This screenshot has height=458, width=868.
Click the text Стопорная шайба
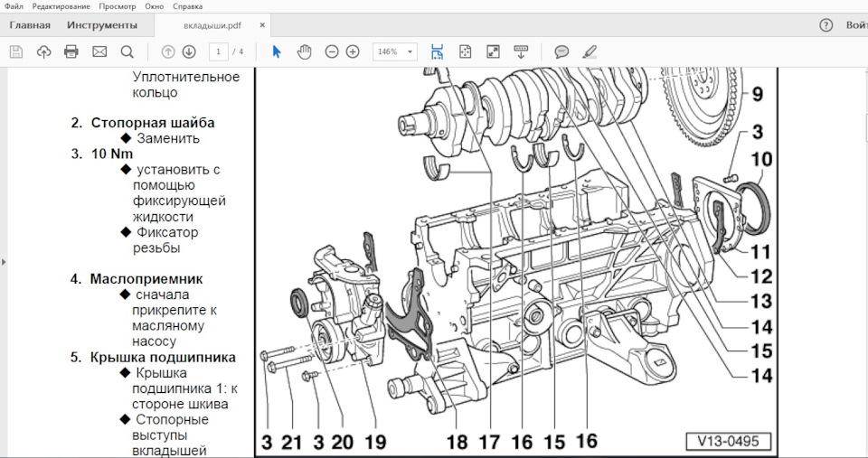tap(153, 123)
